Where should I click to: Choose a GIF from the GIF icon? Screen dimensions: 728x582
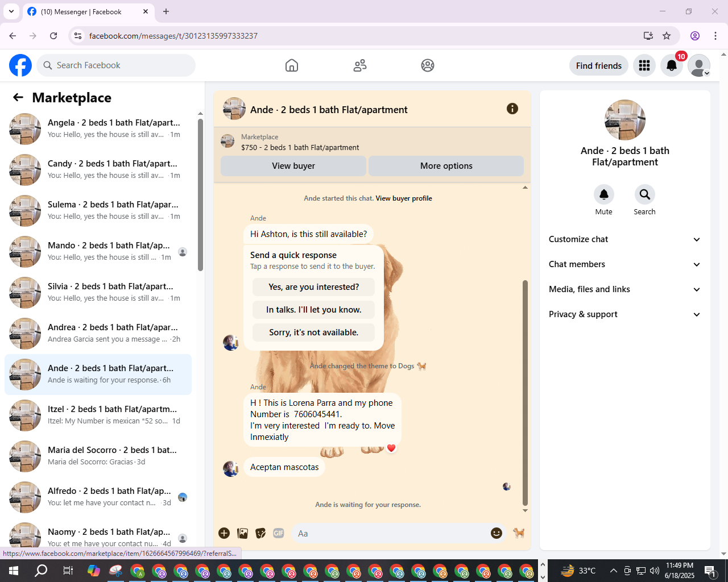click(x=279, y=533)
